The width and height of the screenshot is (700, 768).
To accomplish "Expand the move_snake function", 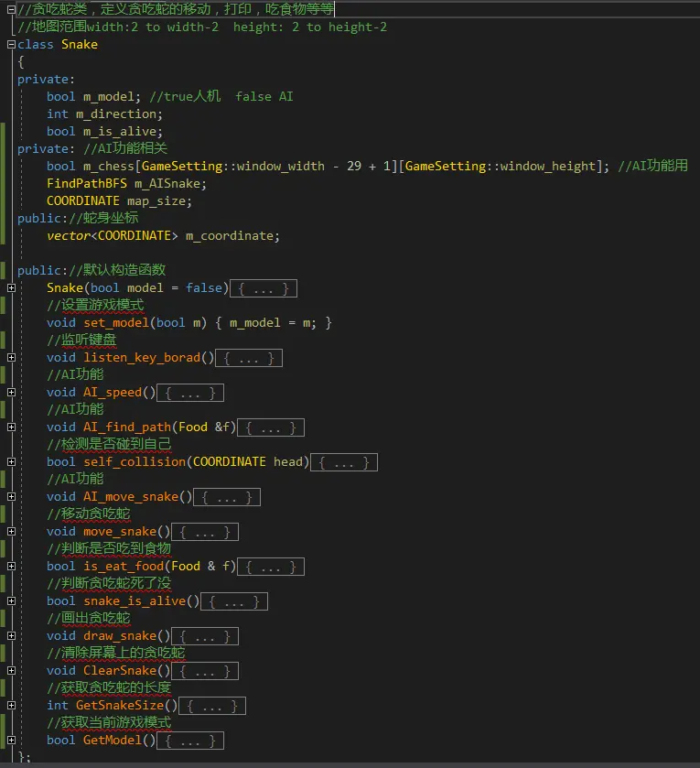I will (x=11, y=532).
